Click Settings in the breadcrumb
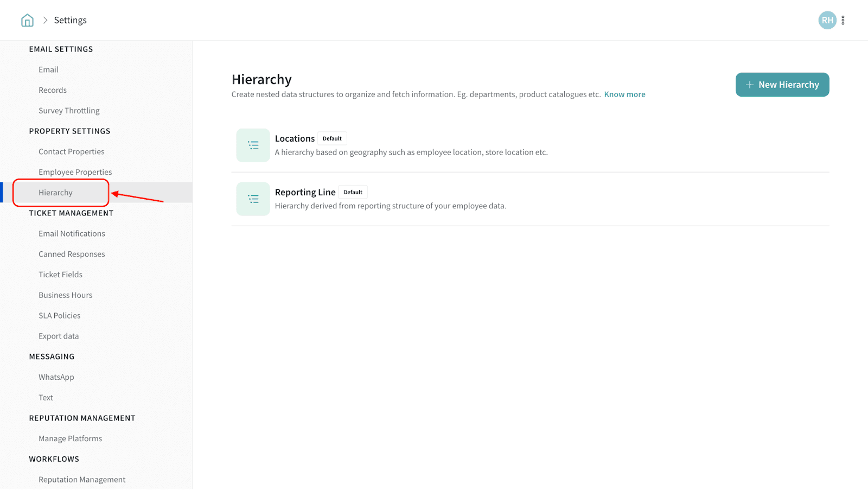The image size is (868, 490). [70, 21]
